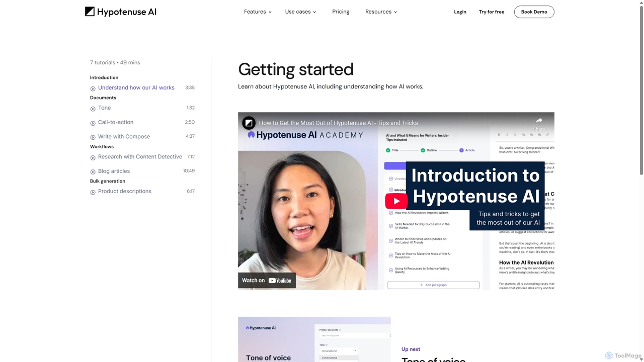This screenshot has width=644, height=362.
Task: Click the Watch on YouTube button
Action: tap(267, 281)
